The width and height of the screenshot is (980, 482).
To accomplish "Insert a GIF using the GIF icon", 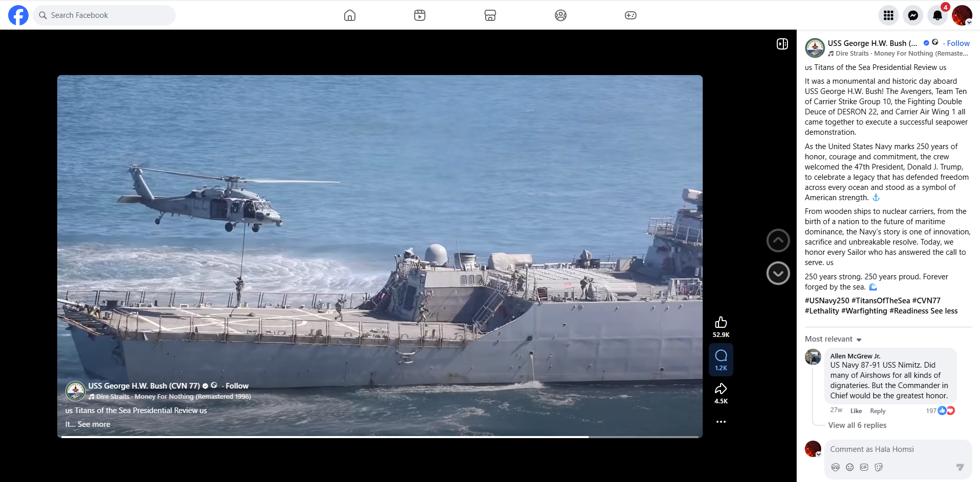I will (x=864, y=467).
